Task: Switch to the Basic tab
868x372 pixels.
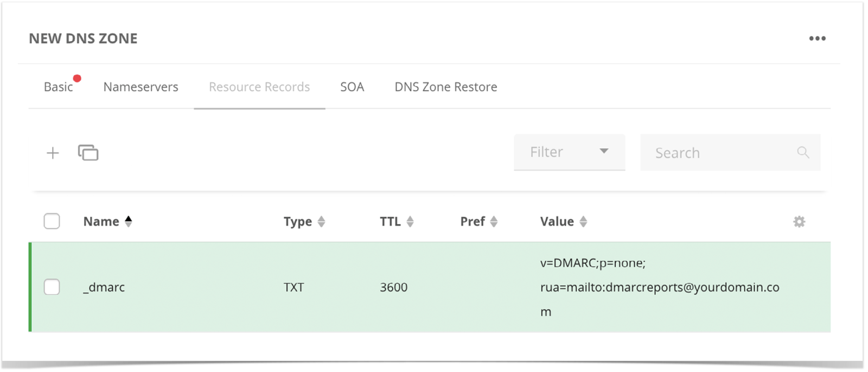Action: point(59,87)
